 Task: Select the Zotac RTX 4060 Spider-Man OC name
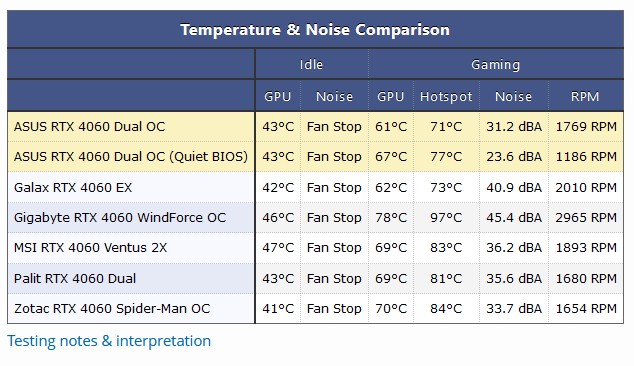[112, 309]
